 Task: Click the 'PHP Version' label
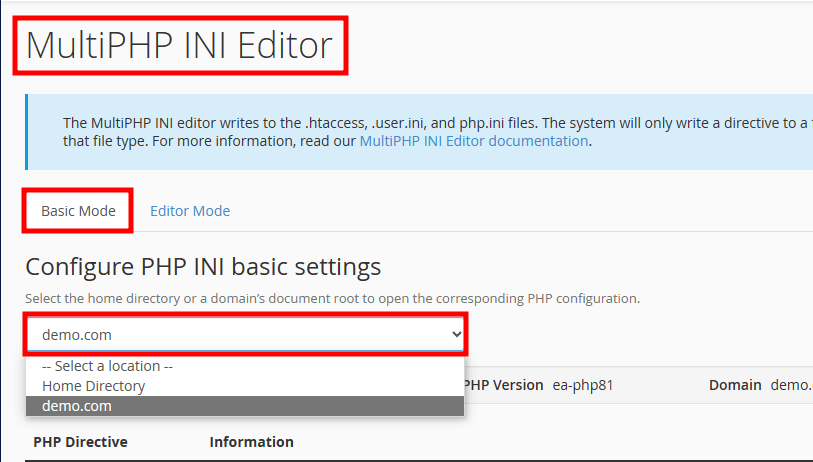[503, 385]
